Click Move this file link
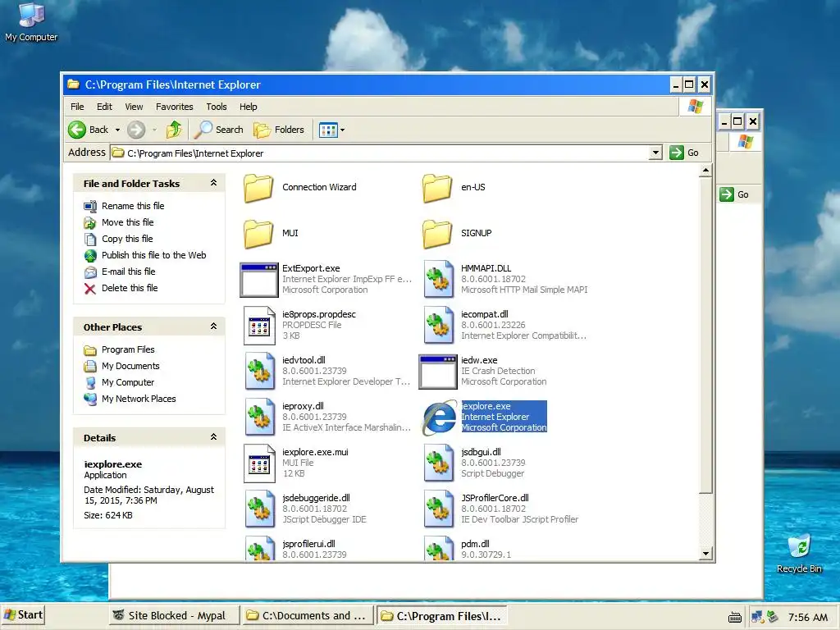Image resolution: width=840 pixels, height=630 pixels. [x=127, y=222]
